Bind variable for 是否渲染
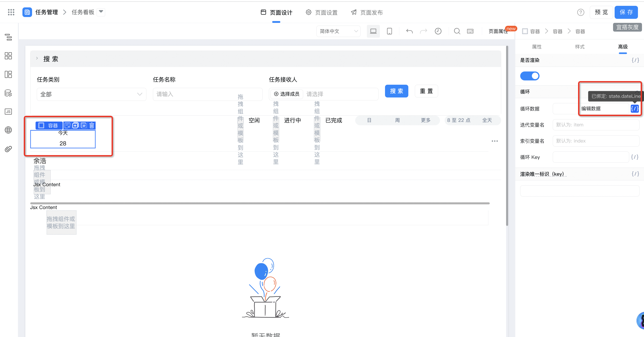Image resolution: width=644 pixels, height=337 pixels. [x=635, y=60]
